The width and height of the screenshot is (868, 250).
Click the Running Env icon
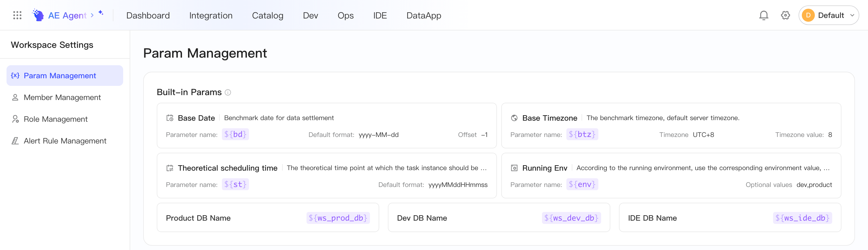click(x=514, y=168)
